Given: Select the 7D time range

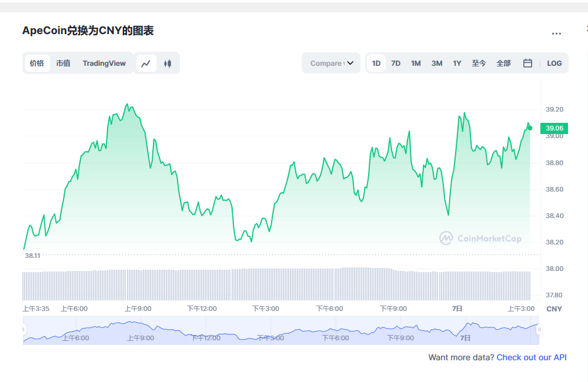Looking at the screenshot, I should [396, 63].
